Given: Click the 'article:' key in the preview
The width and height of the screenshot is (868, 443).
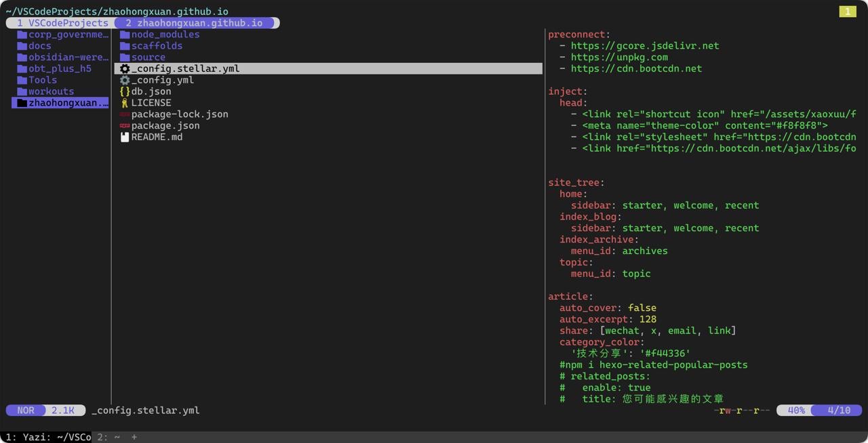Looking at the screenshot, I should [571, 297].
